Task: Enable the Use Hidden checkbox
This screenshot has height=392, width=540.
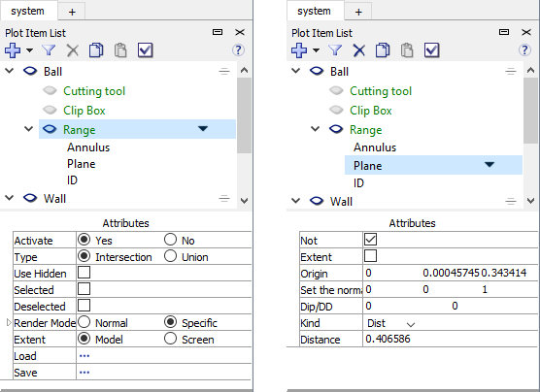Action: point(84,273)
